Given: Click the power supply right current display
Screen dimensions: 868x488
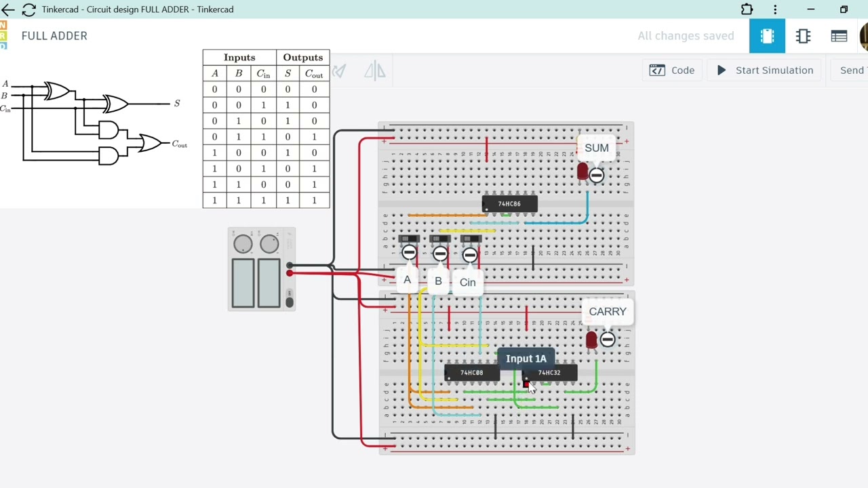Looking at the screenshot, I should [x=269, y=283].
